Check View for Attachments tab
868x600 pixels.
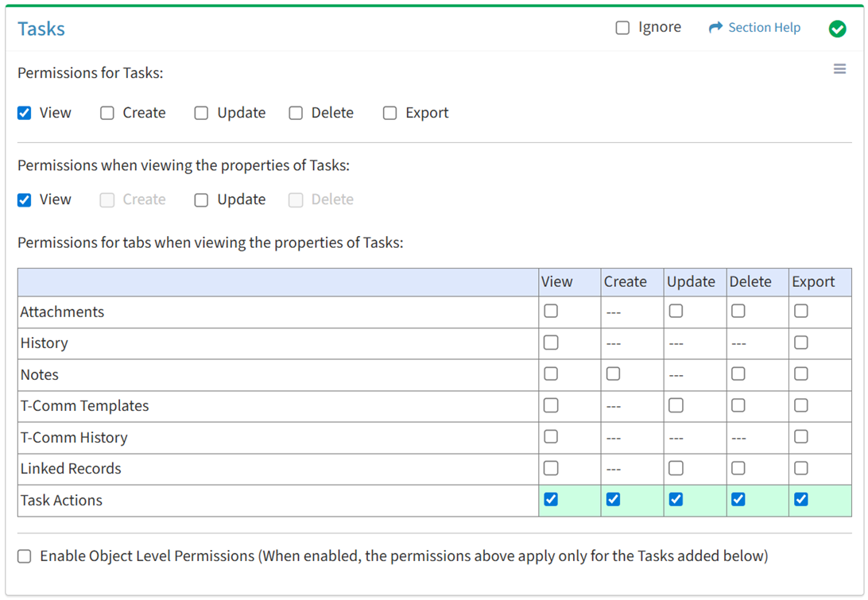tap(551, 312)
